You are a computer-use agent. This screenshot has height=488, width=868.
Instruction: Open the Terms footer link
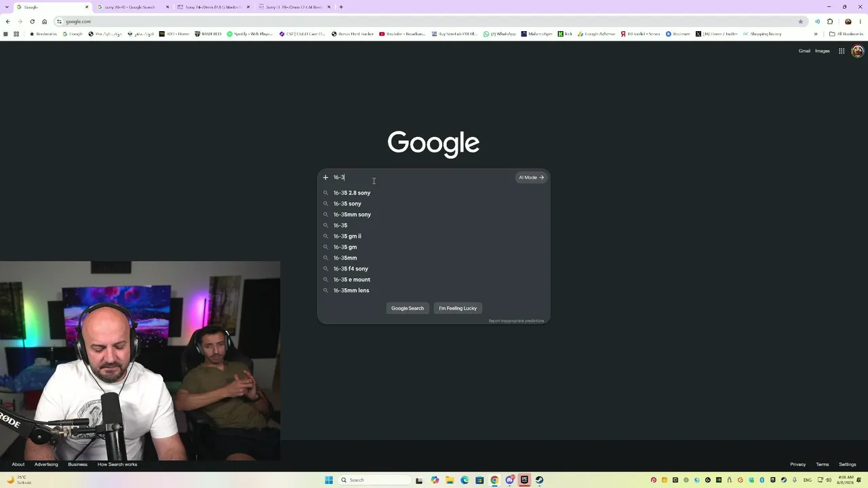coord(823,464)
